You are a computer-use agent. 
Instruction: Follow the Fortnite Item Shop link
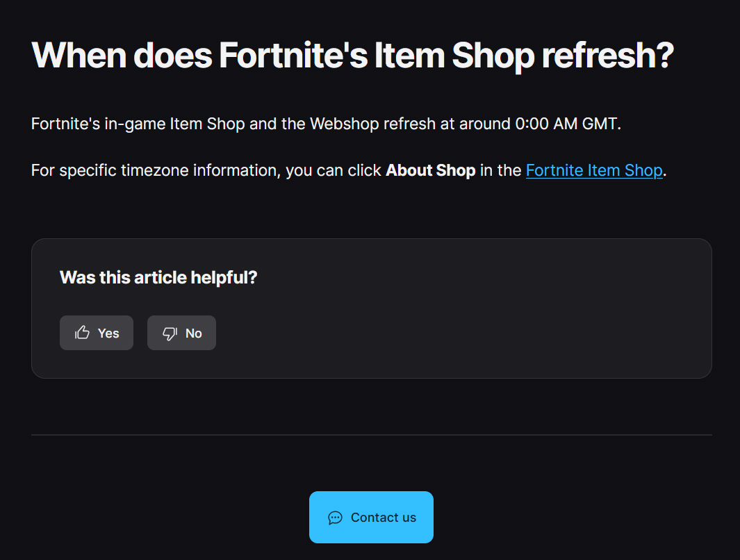click(x=594, y=170)
